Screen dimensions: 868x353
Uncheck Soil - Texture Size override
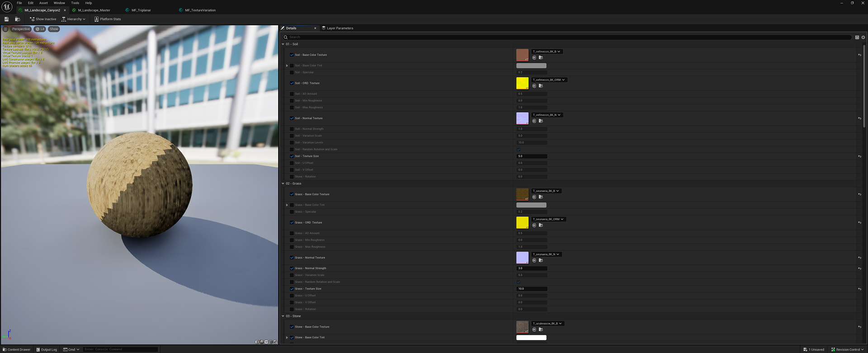[292, 156]
